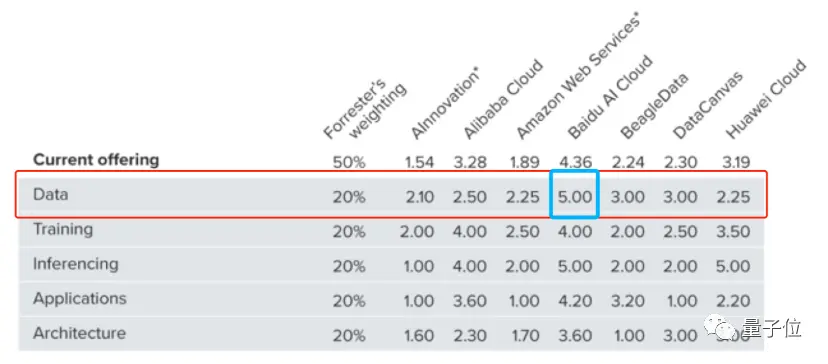Select the Current offering row label
The height and width of the screenshot is (364, 828).
pos(96,160)
